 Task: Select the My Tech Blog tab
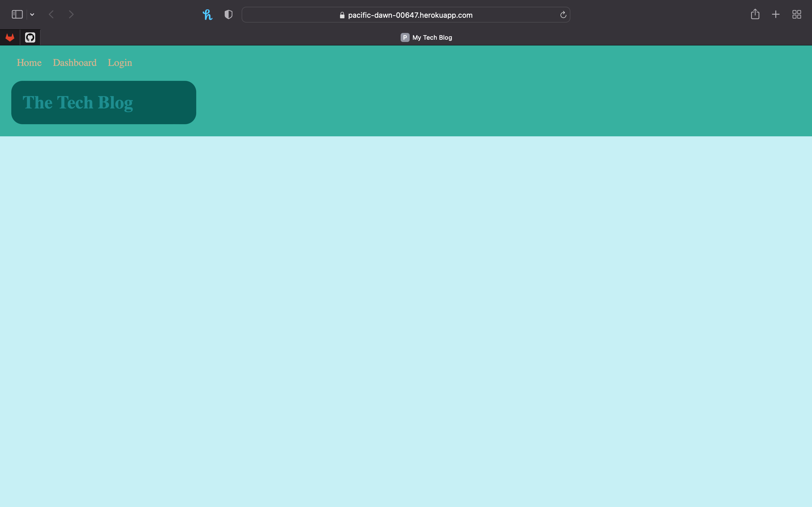[432, 37]
